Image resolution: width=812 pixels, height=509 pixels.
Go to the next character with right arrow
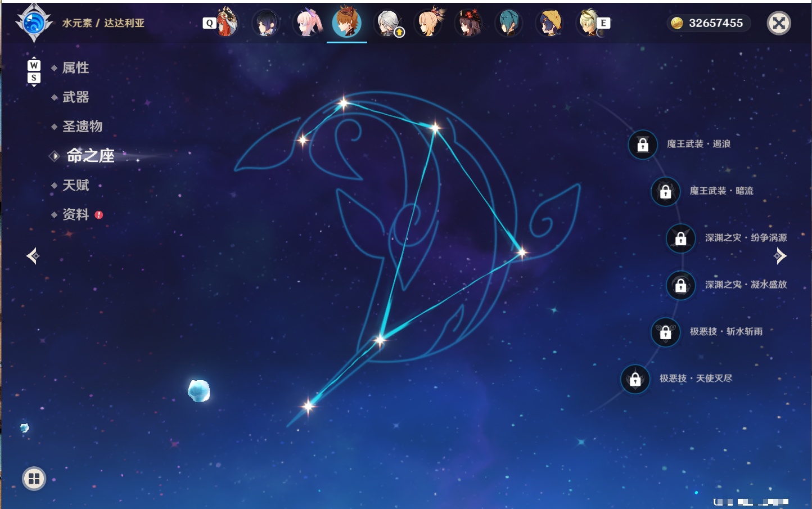click(780, 256)
